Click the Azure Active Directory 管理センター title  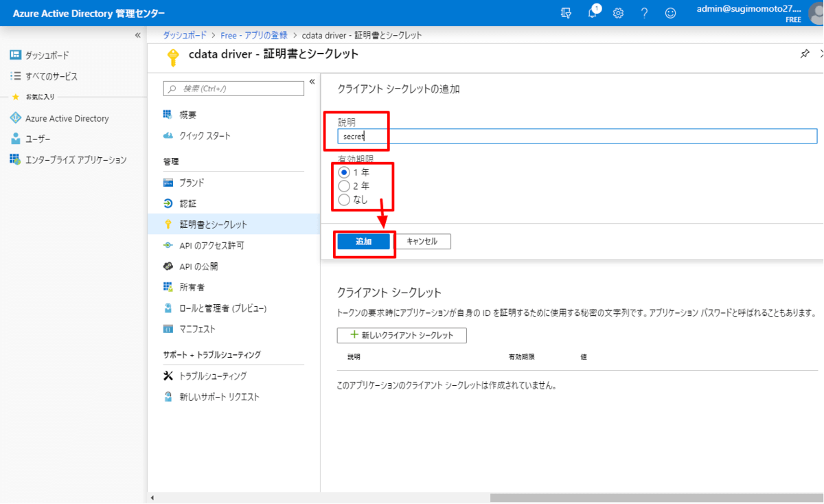click(x=89, y=14)
